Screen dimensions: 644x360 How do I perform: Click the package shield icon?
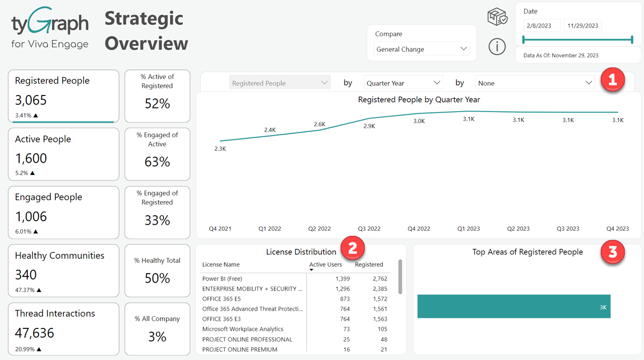(497, 18)
